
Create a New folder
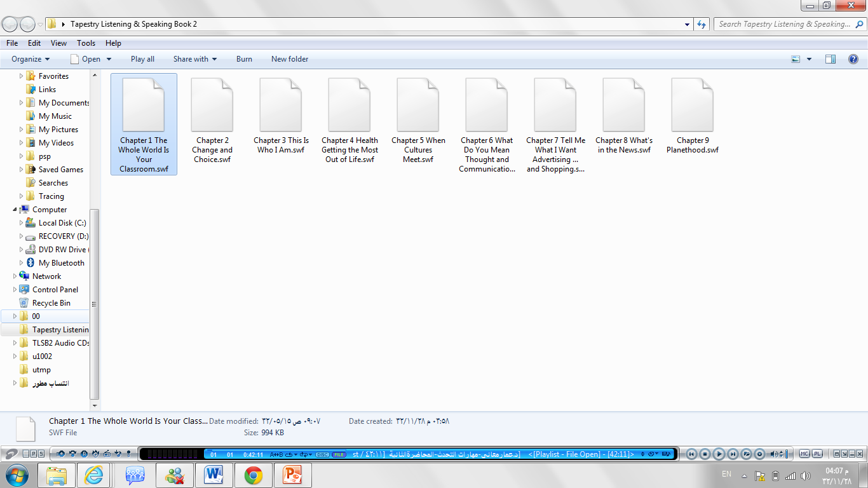(x=290, y=59)
